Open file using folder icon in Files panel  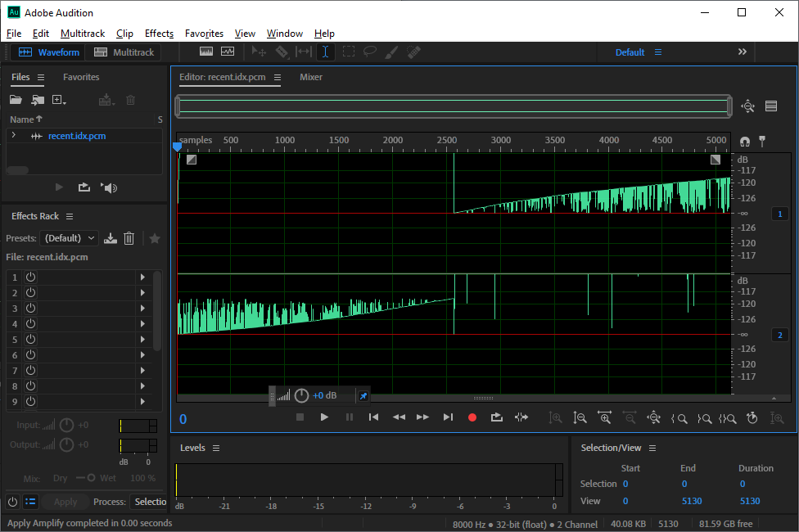[16, 100]
